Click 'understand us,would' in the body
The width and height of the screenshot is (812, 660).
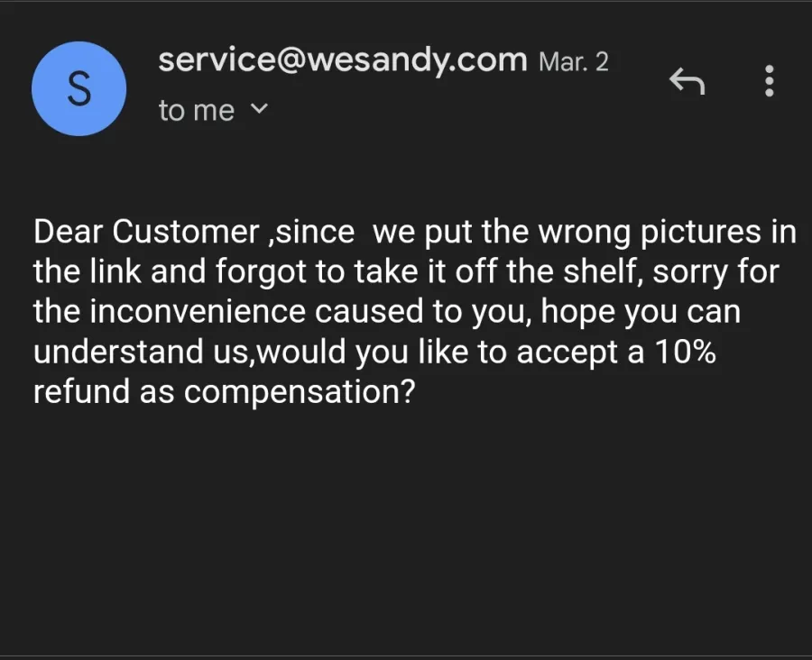point(189,352)
